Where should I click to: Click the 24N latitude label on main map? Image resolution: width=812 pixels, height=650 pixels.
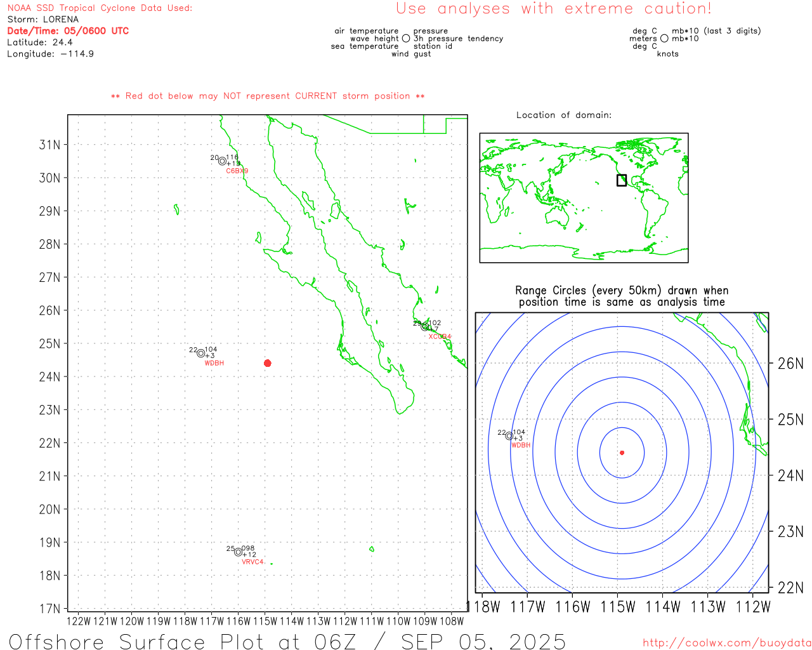click(49, 377)
